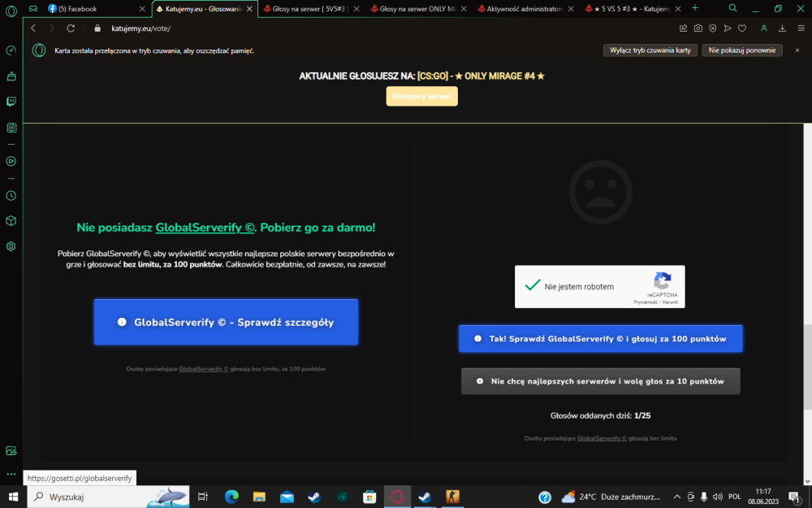This screenshot has width=812, height=508.
Task: Switch the POL input language indicator
Action: point(734,497)
